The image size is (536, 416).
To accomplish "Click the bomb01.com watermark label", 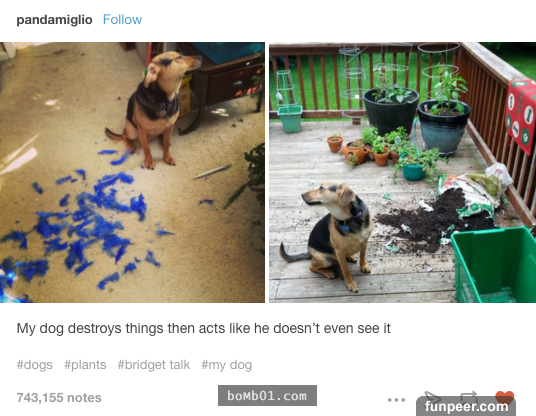I will tap(267, 395).
